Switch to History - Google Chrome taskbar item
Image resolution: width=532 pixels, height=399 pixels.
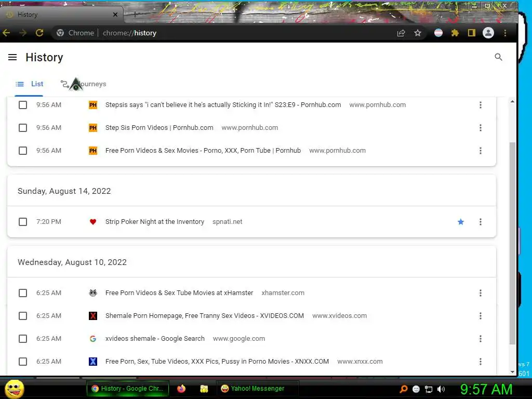point(128,389)
